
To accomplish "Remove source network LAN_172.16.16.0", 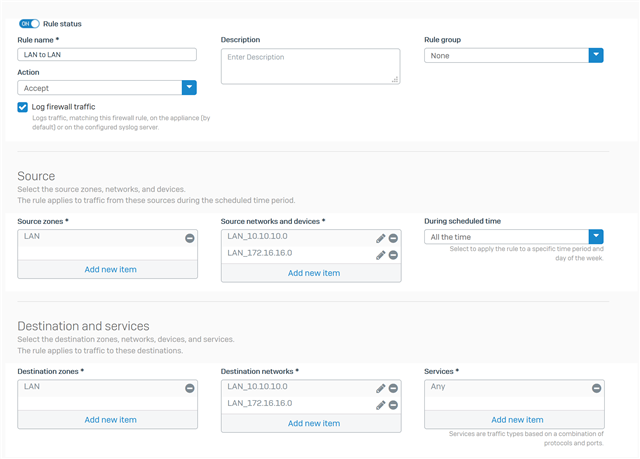I will pos(393,255).
